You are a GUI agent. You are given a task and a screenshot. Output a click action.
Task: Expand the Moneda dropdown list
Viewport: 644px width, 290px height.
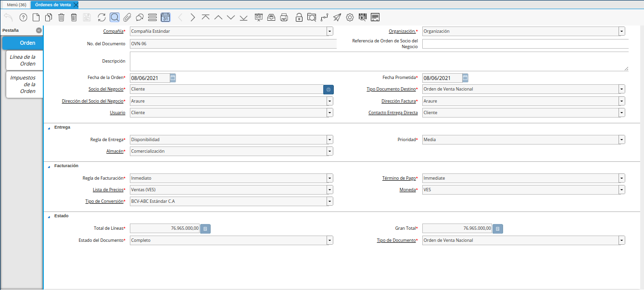(622, 190)
